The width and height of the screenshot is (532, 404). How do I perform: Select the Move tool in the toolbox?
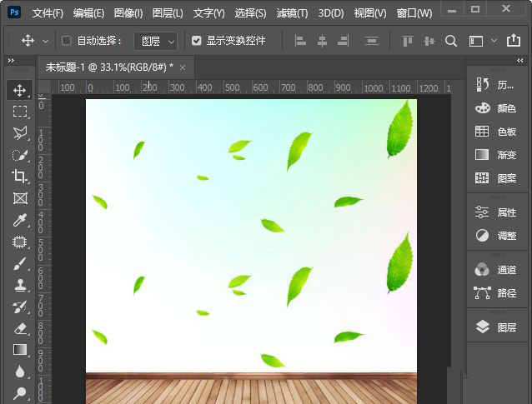click(x=20, y=90)
